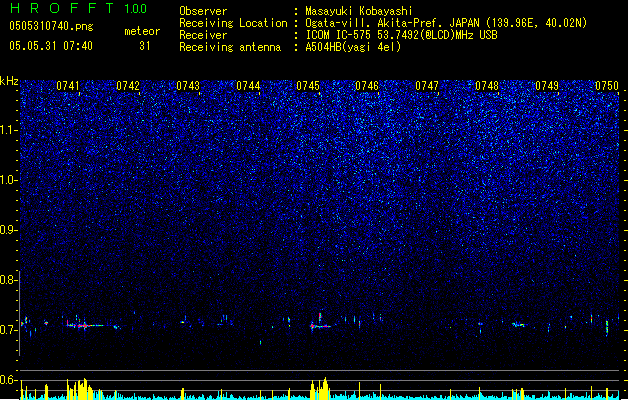
Task: Click the HROFFT 1.0.0 title text
Action: coord(79,8)
